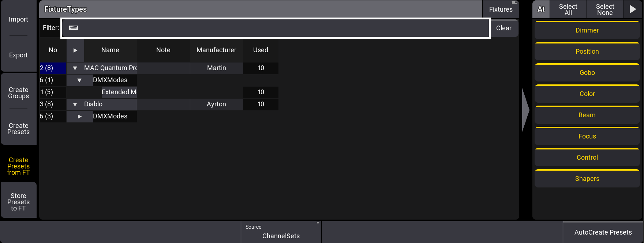Toggle the Dimmer preset type

click(x=587, y=30)
